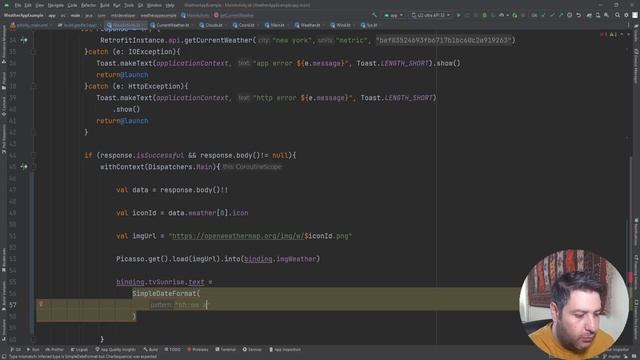Switch to the Wind.kt editor tab

[x=341, y=25]
